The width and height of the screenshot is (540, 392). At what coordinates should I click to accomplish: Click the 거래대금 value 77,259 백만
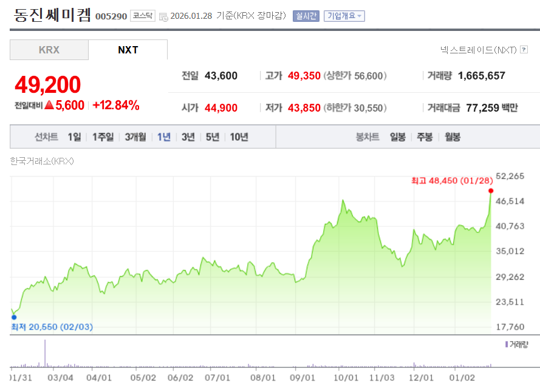click(x=492, y=108)
